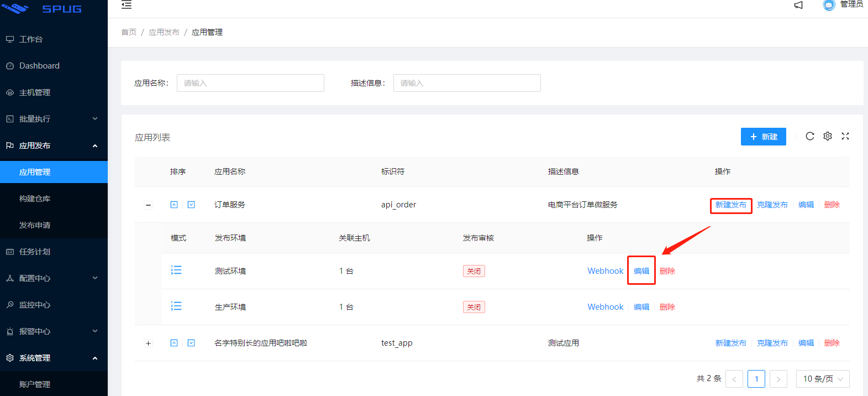This screenshot has height=396, width=868.
Task: Edit the test_app application
Action: (806, 343)
